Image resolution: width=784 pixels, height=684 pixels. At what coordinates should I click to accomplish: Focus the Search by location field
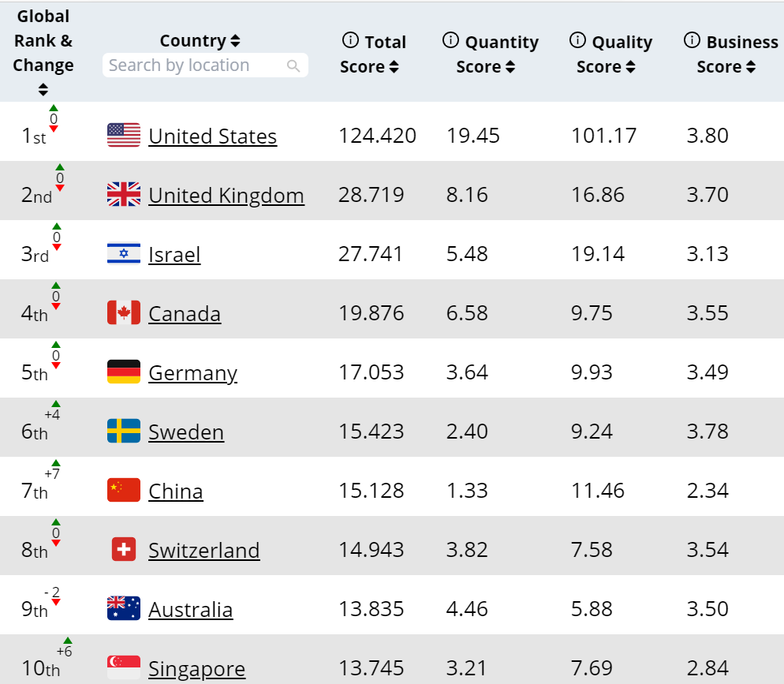point(205,65)
